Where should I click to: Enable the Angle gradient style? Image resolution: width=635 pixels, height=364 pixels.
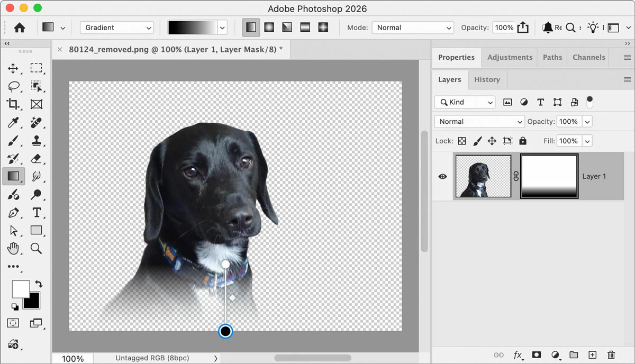287,28
